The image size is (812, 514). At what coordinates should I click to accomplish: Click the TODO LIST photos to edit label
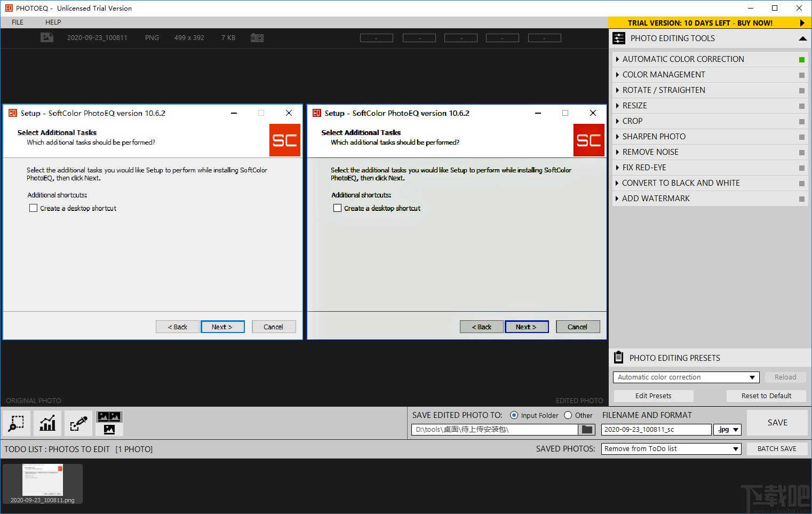[x=78, y=449]
